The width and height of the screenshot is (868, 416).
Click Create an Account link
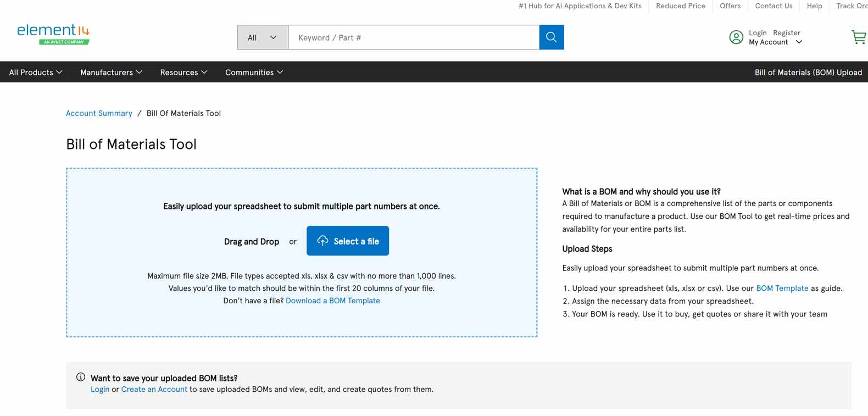click(x=154, y=389)
